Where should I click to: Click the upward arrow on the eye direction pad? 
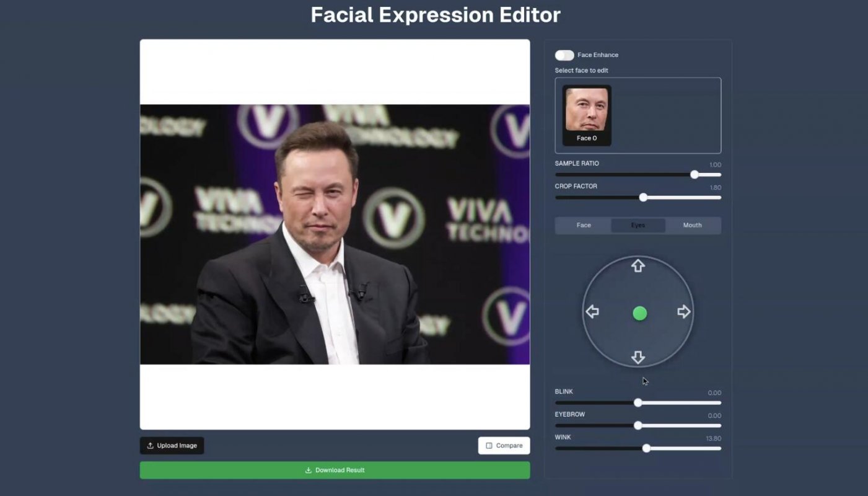(638, 265)
